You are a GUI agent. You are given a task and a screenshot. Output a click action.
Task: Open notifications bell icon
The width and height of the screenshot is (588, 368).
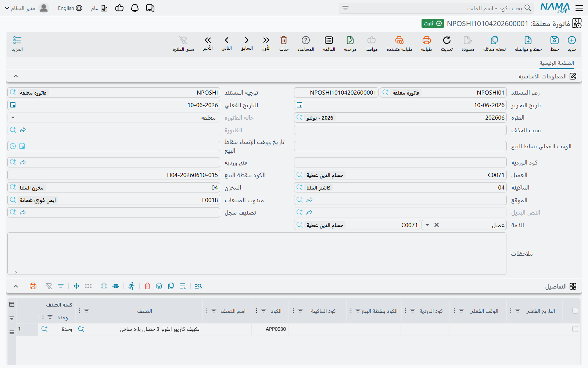coord(135,8)
